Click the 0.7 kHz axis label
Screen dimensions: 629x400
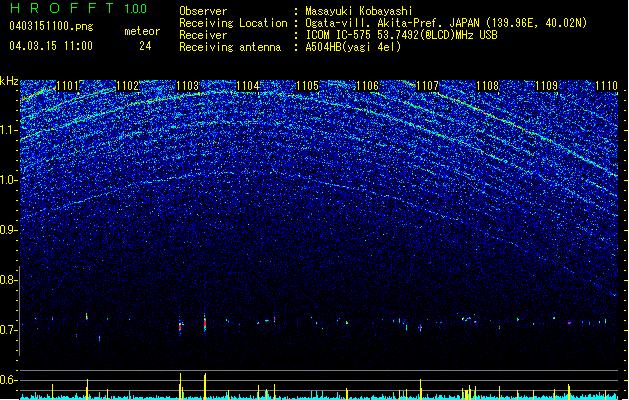(8, 330)
